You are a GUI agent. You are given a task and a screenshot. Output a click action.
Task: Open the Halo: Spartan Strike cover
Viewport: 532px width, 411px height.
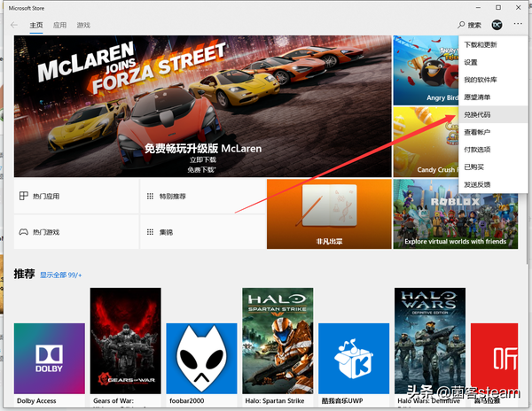point(278,340)
